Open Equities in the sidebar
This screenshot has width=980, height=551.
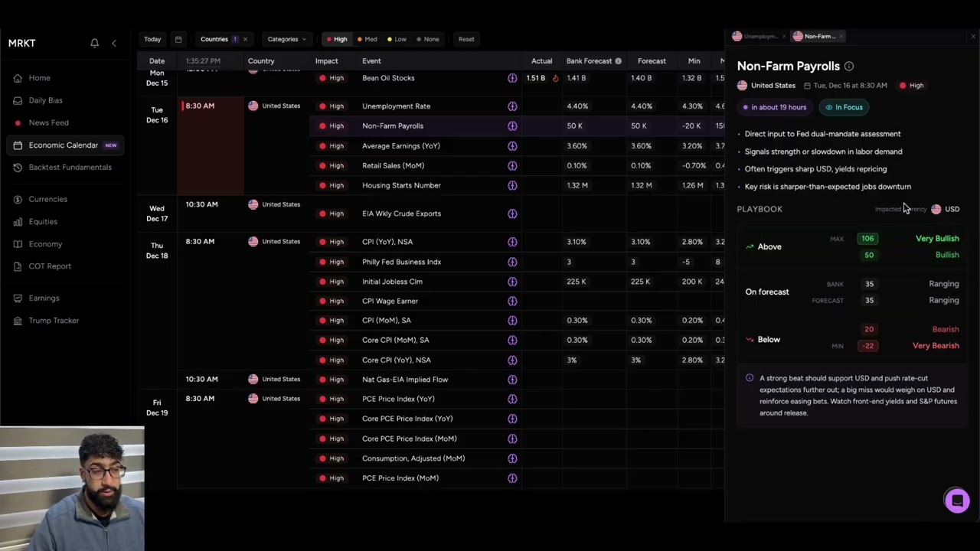[43, 221]
